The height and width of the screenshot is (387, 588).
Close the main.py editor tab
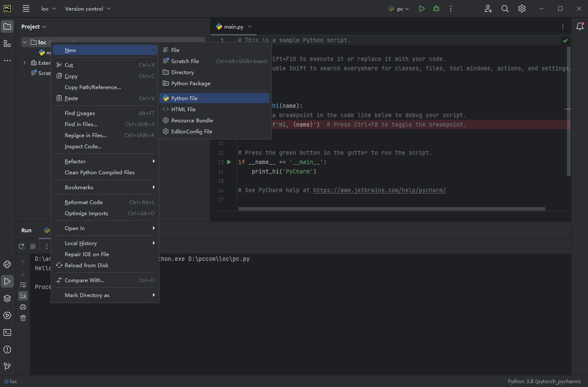[x=250, y=26]
